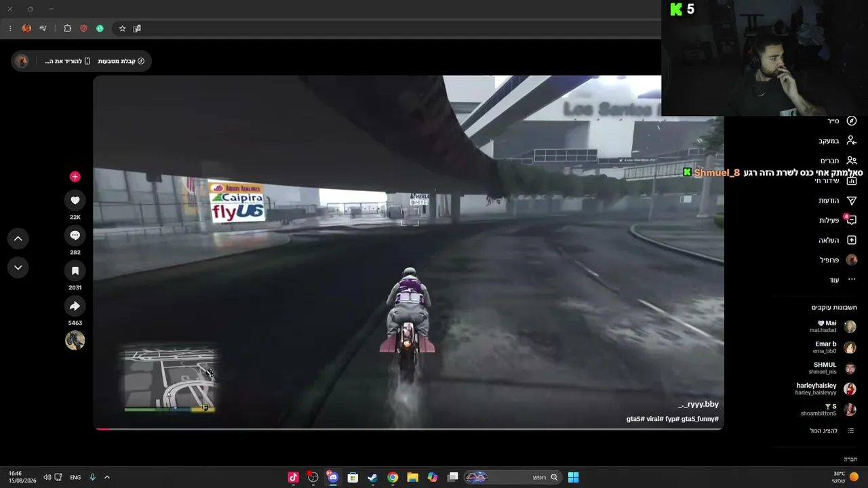Click the 'קבלת מטבעות' get coins button
This screenshot has width=868, height=488.
click(x=121, y=61)
